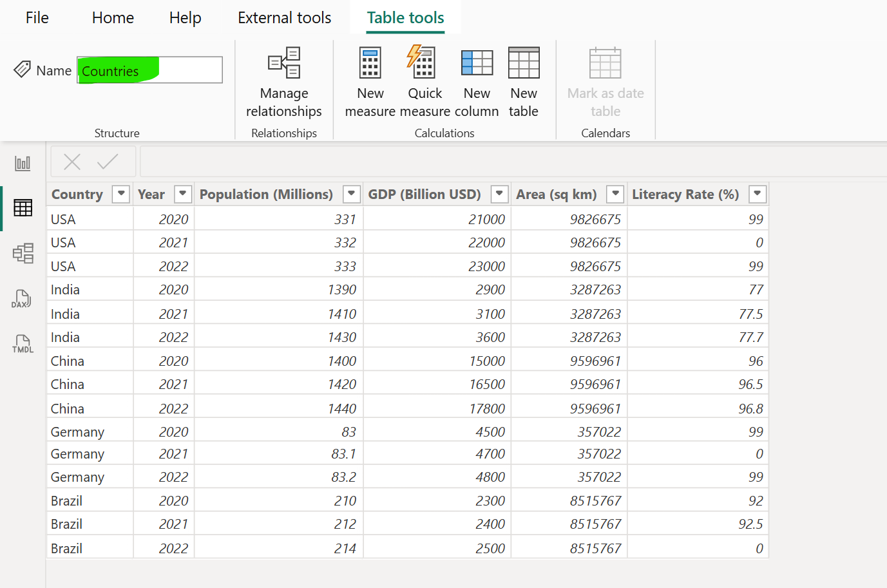Switch to the Home ribbon tab
This screenshot has width=887, height=588.
(x=112, y=17)
